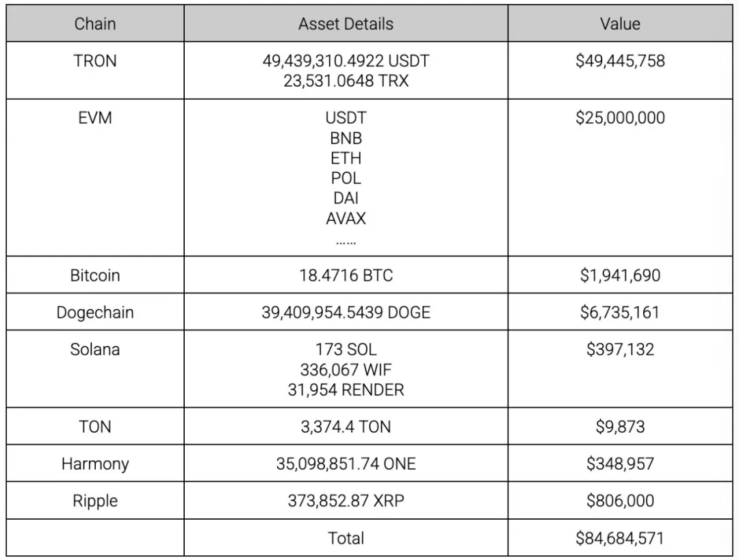
Task: Click the $25,000,000 value cell
Action: coord(620,118)
